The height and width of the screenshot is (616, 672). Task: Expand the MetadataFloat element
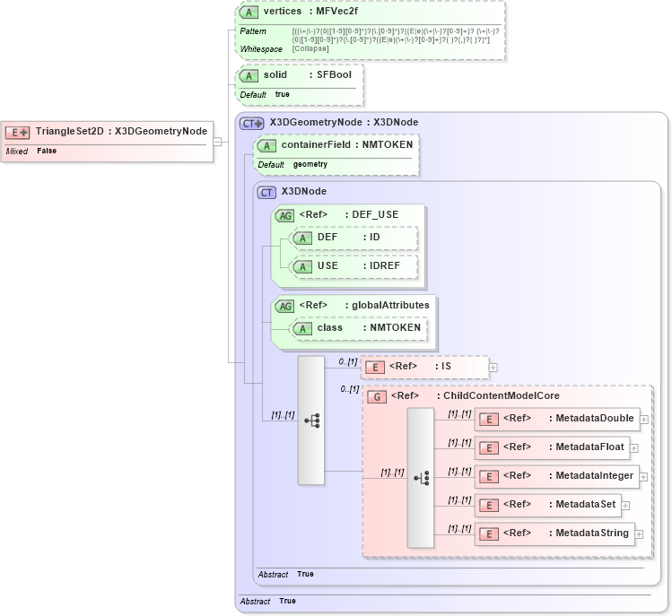tap(634, 448)
